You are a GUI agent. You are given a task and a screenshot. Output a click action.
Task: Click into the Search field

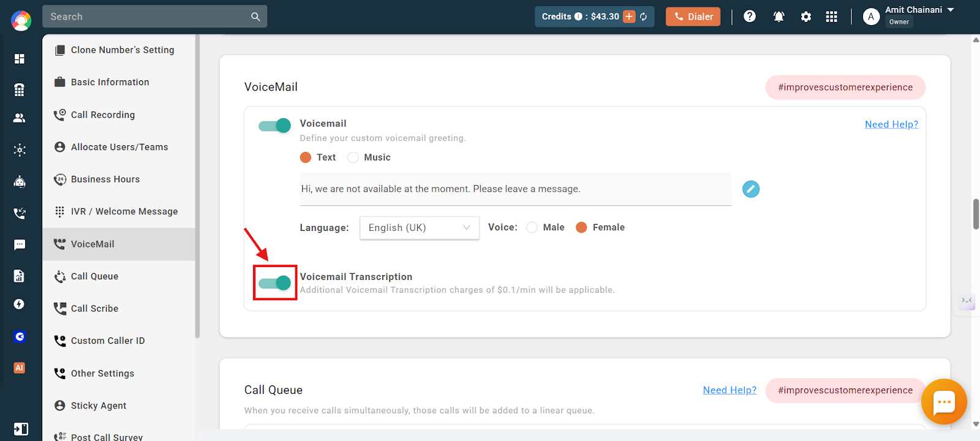[147, 17]
